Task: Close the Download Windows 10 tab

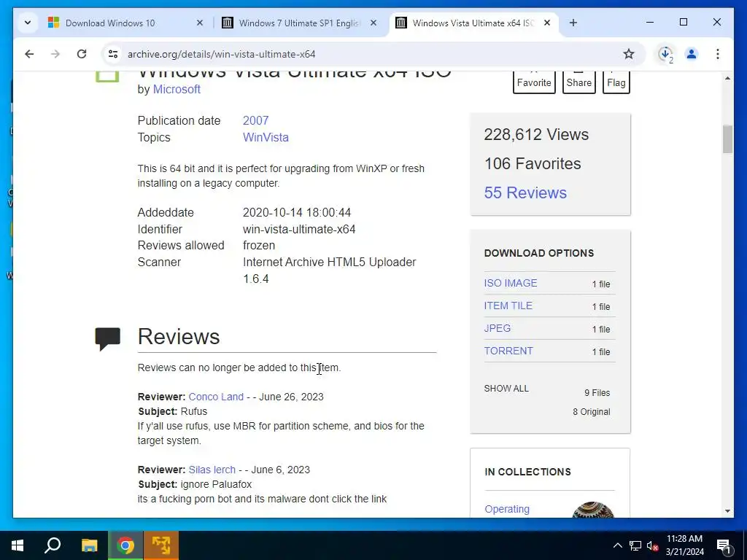Action: 200,23
